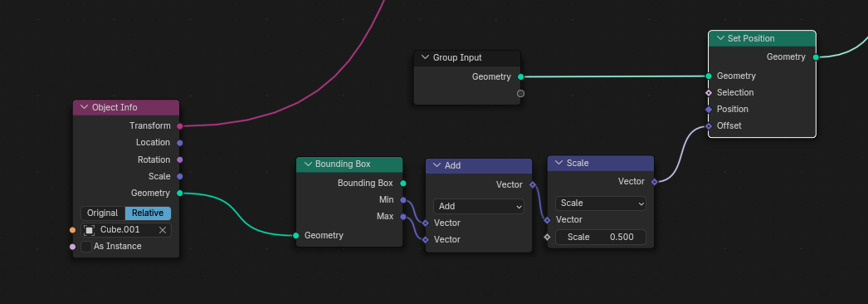Select the Original transform space
868x304 pixels.
tap(103, 213)
